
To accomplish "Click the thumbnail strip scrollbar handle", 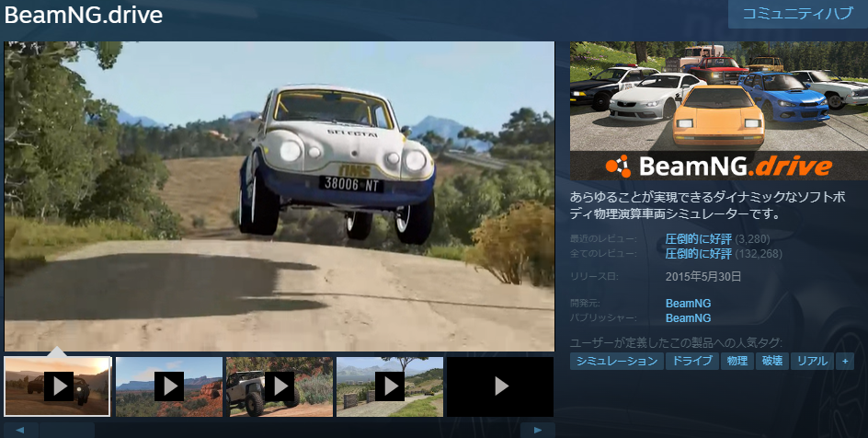I will (x=67, y=431).
